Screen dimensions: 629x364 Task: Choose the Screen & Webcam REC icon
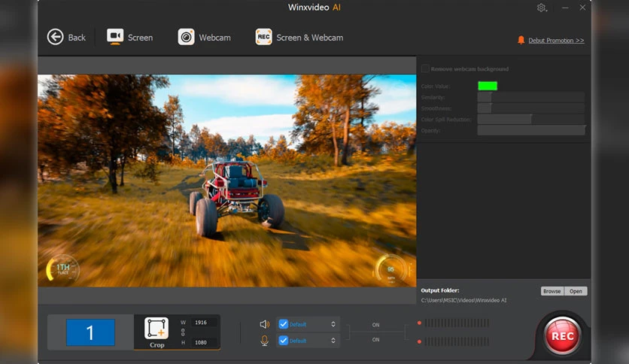[x=263, y=37]
